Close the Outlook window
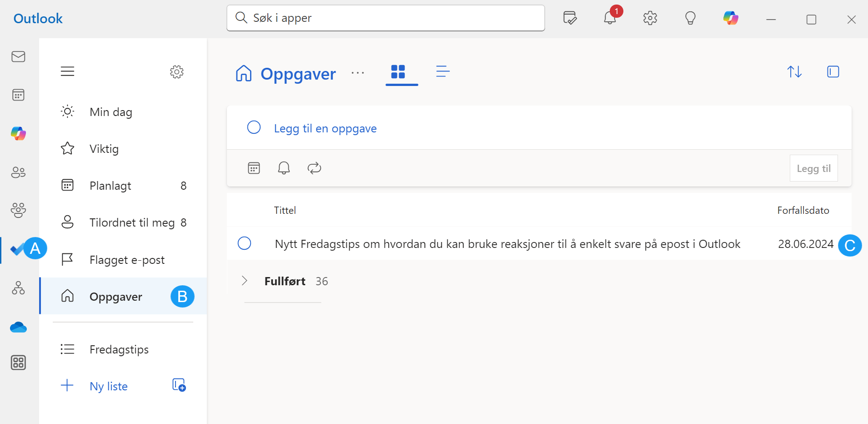Screen dimensions: 868x424 click(x=852, y=20)
